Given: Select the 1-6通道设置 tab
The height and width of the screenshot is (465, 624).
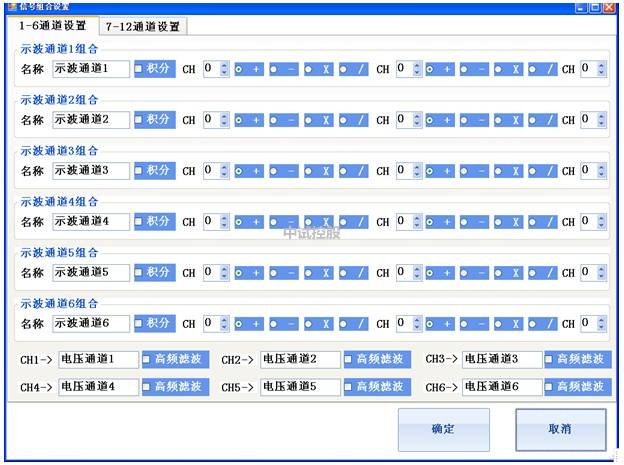Looking at the screenshot, I should 52,26.
